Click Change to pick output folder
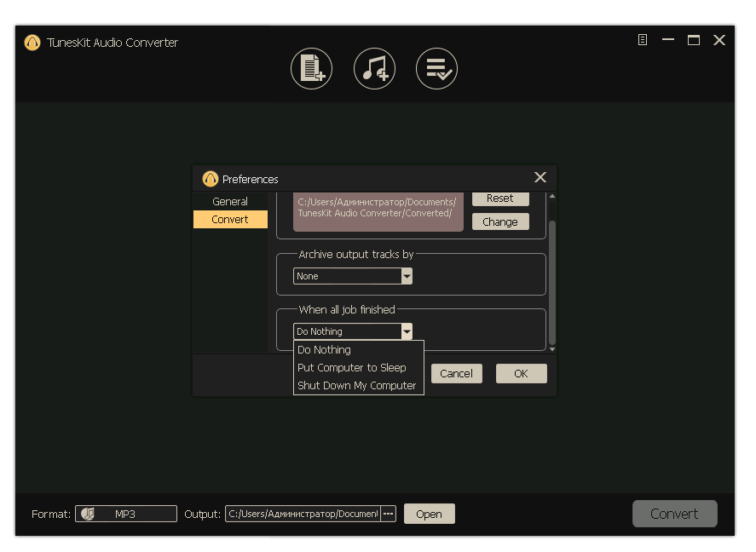 [x=500, y=221]
